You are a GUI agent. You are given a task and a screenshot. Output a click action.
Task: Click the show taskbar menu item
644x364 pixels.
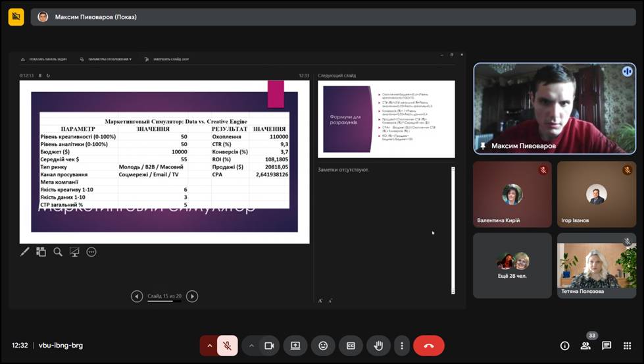(x=47, y=59)
